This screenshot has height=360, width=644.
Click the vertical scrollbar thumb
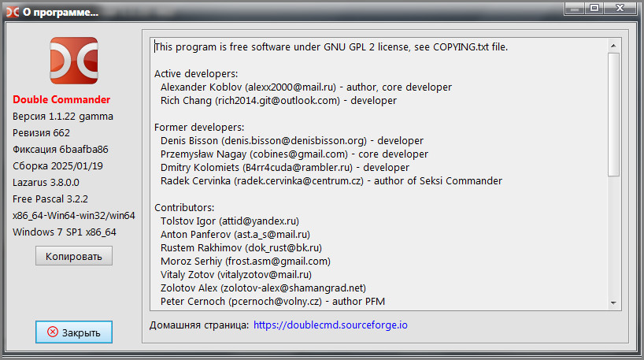tap(613, 114)
